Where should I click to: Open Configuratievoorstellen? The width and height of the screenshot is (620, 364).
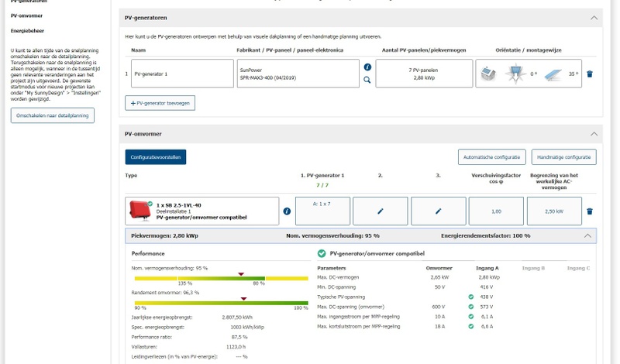click(156, 157)
